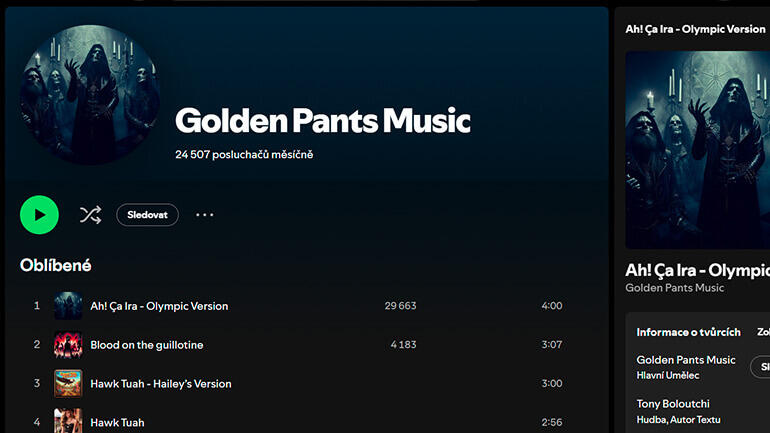Open Golden Pants Music link under song title

click(674, 288)
